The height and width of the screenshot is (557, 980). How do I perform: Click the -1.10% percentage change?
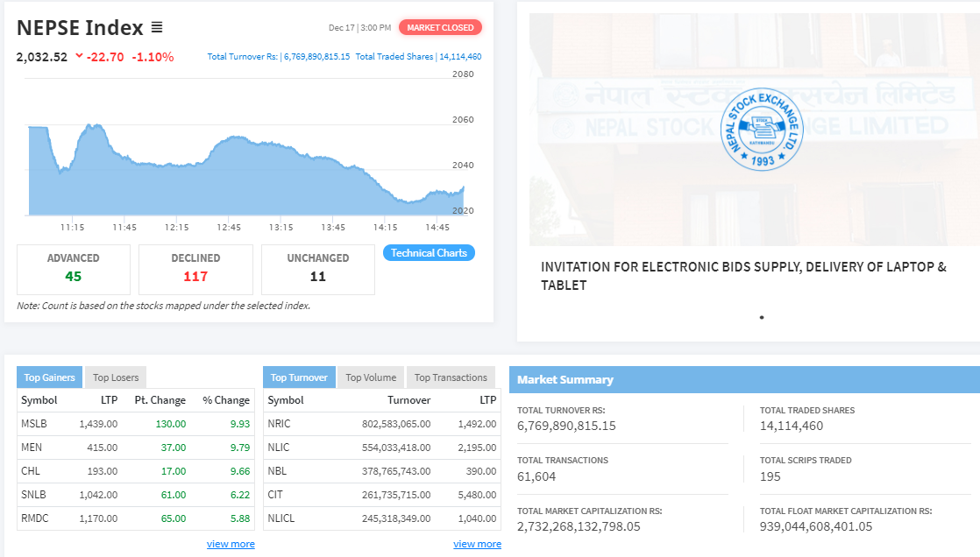[x=153, y=57]
